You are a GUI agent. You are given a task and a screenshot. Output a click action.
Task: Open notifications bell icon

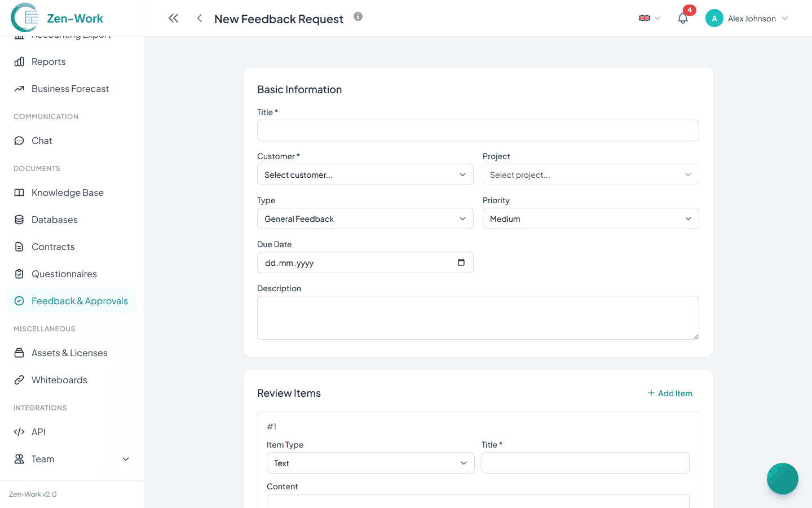pos(683,19)
